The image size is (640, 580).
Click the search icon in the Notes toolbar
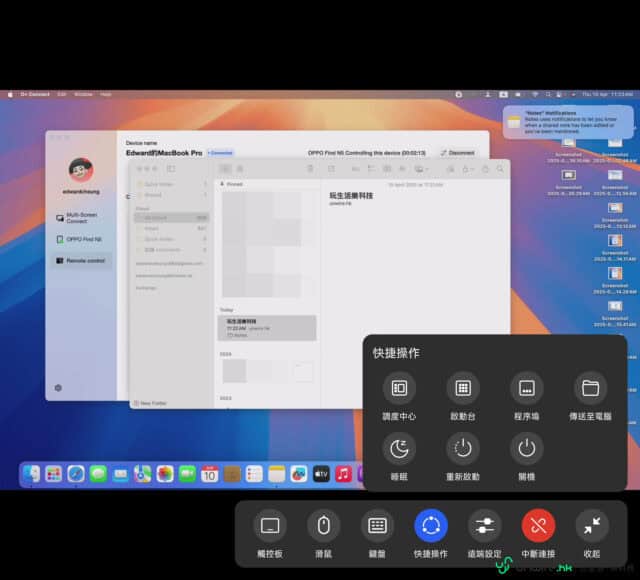[x=500, y=169]
